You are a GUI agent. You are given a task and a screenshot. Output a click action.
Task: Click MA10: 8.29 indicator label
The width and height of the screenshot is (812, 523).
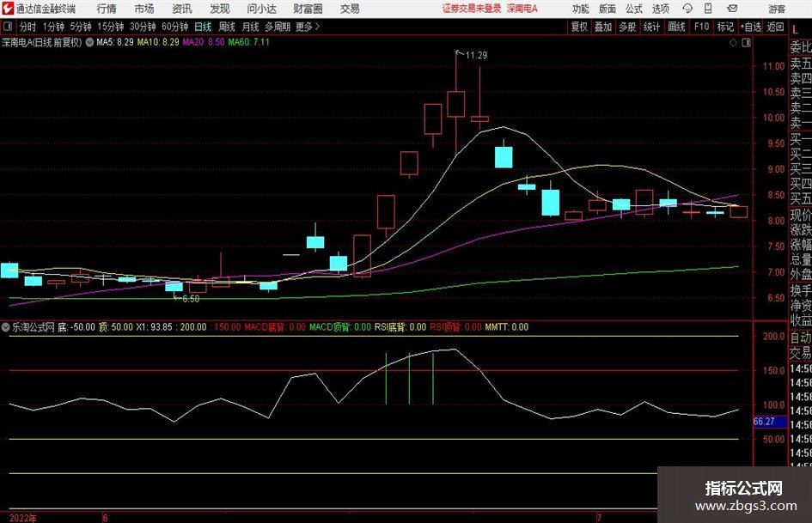158,42
